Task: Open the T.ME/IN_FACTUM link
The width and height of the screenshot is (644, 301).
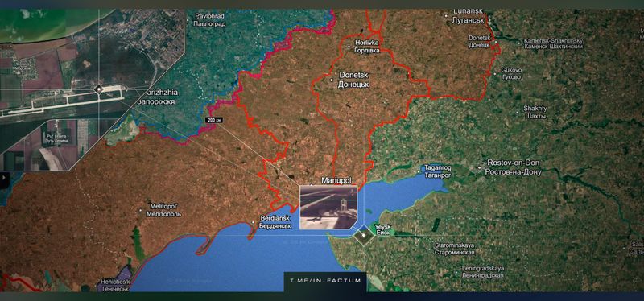Action: tap(325, 280)
